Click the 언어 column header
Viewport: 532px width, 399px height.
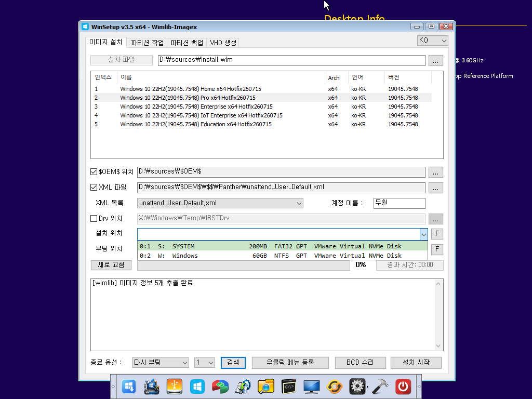pyautogui.click(x=366, y=78)
